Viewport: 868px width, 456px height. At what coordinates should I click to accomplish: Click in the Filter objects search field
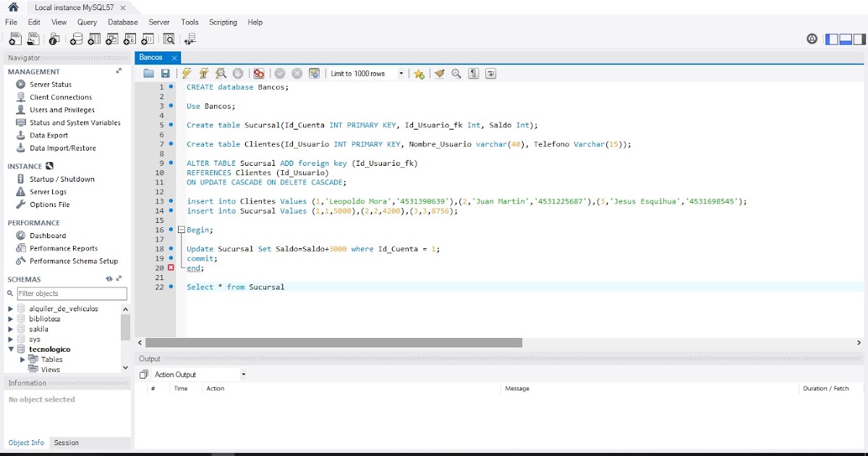72,293
